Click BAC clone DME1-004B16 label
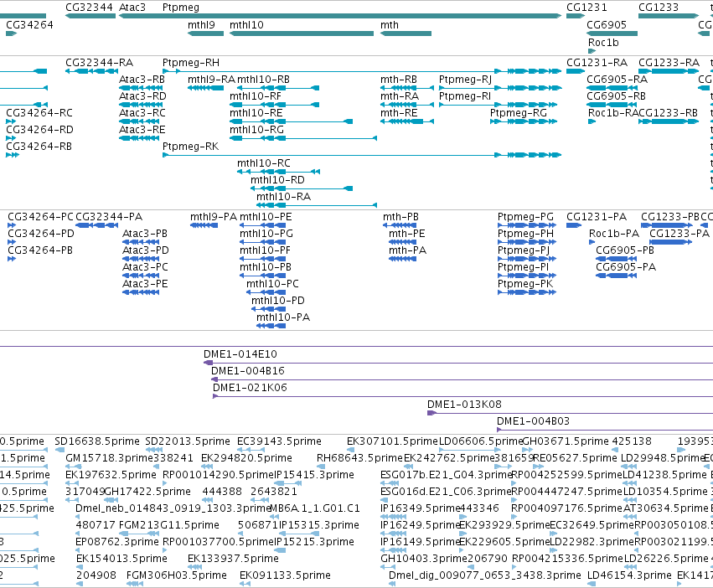 pyautogui.click(x=248, y=371)
